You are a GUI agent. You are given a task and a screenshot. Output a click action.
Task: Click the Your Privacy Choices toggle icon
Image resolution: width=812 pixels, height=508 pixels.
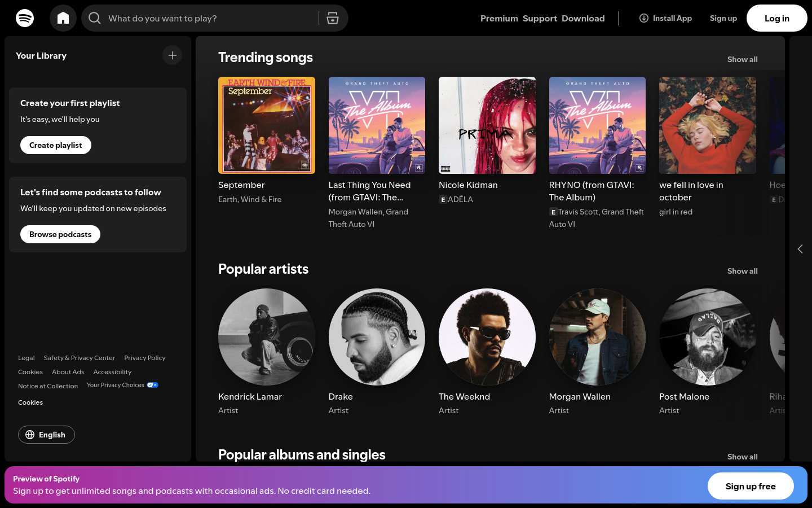coord(153,385)
